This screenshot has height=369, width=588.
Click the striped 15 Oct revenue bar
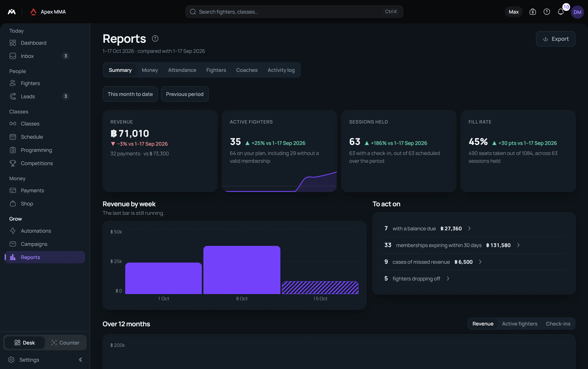point(320,288)
